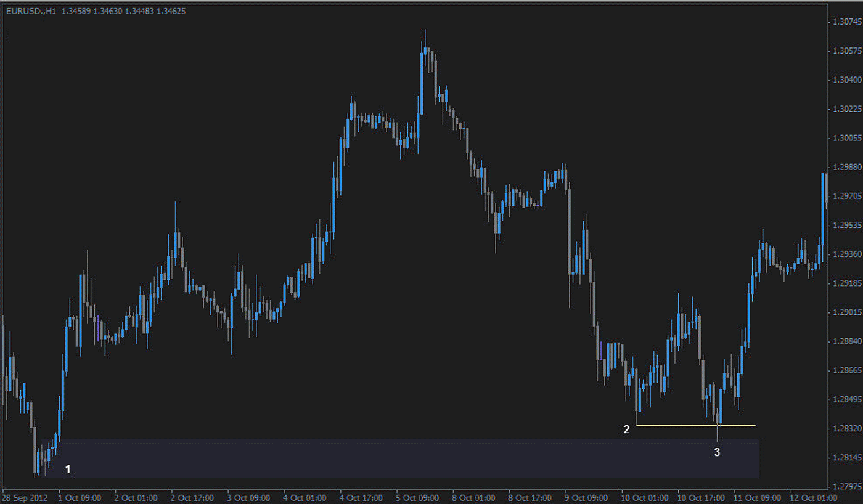This screenshot has width=863, height=504.
Task: Click the open price value 1.34589 in the header
Action: (x=76, y=10)
